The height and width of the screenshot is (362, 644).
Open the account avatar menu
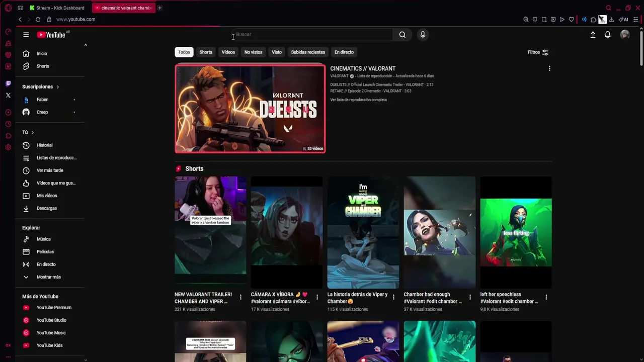click(x=625, y=35)
